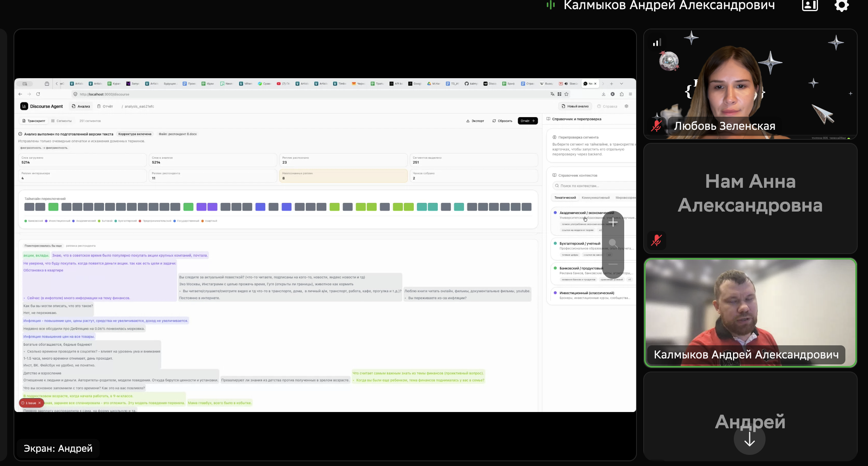
Task: Open the Бухгалтерский / учетный context card
Action: coord(593,249)
